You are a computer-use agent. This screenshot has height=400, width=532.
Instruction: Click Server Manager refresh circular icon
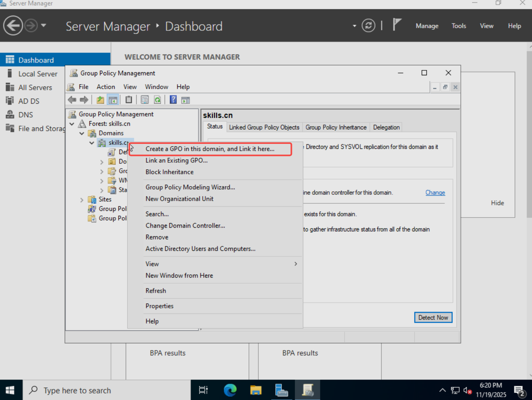pyautogui.click(x=368, y=25)
